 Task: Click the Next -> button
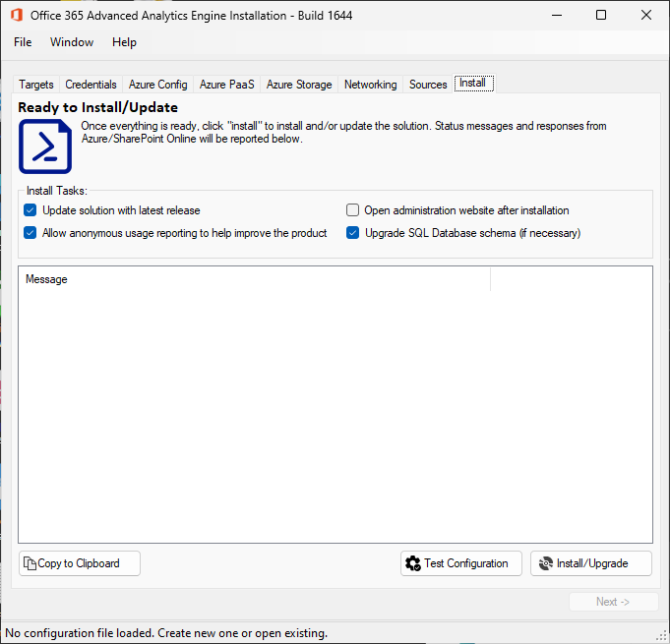point(613,602)
